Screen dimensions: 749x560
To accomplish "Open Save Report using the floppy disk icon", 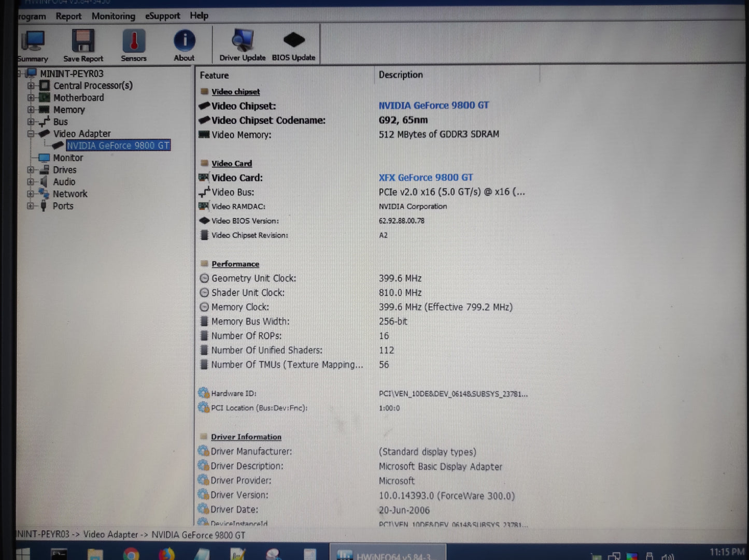I will point(82,41).
